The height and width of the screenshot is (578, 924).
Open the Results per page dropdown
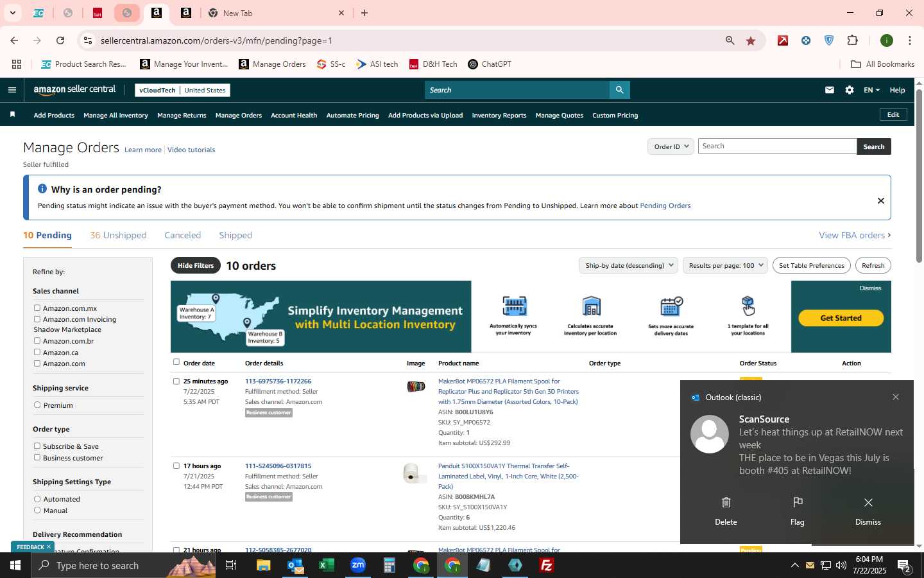725,265
